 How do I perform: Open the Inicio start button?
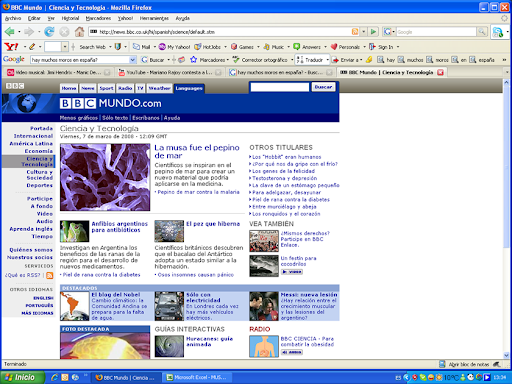tap(23, 377)
